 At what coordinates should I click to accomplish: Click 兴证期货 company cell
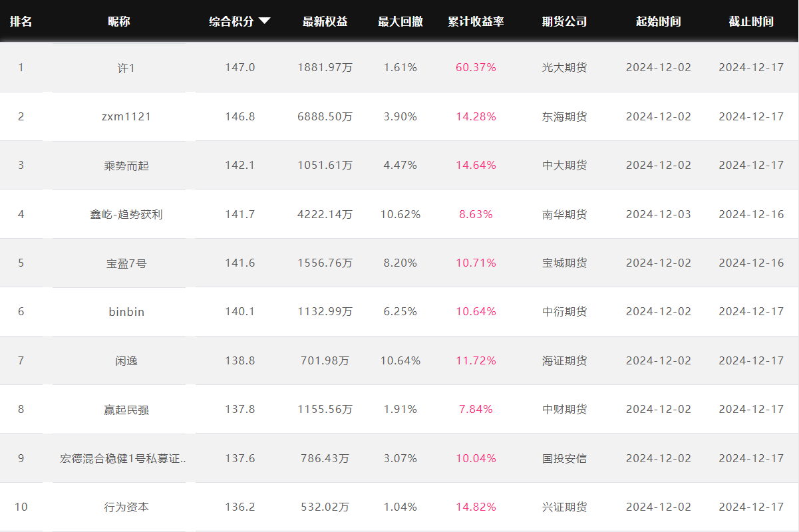(x=564, y=507)
